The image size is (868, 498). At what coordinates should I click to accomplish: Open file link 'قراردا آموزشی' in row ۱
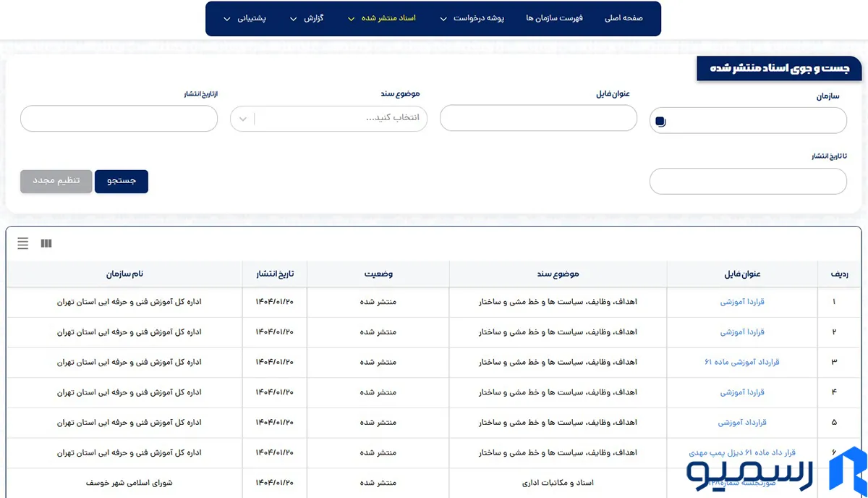point(742,302)
